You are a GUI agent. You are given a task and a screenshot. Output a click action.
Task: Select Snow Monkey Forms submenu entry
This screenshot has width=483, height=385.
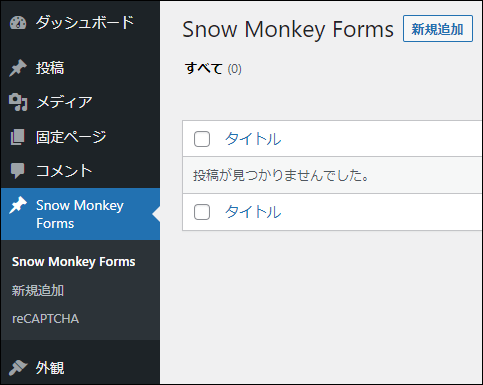click(x=74, y=262)
